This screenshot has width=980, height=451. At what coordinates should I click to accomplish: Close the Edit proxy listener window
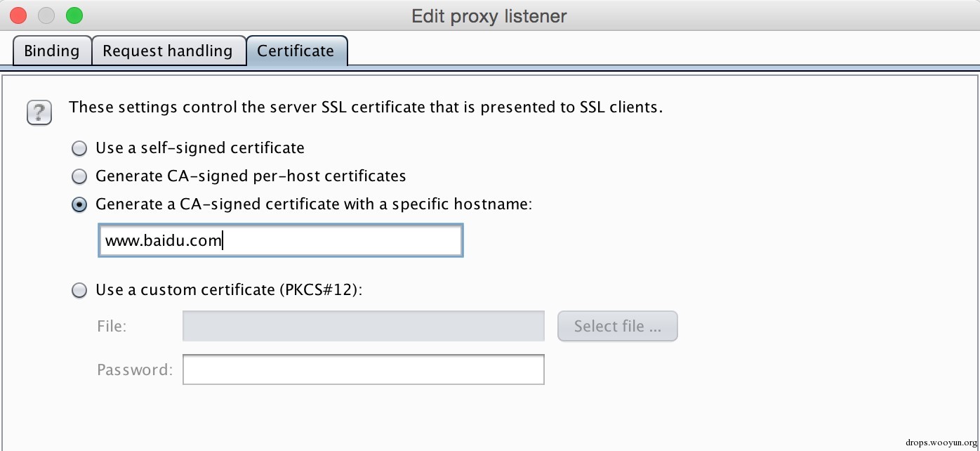(x=18, y=15)
